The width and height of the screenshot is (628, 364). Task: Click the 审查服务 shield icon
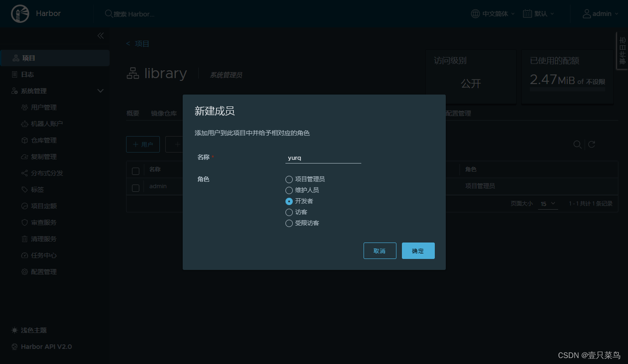point(25,222)
